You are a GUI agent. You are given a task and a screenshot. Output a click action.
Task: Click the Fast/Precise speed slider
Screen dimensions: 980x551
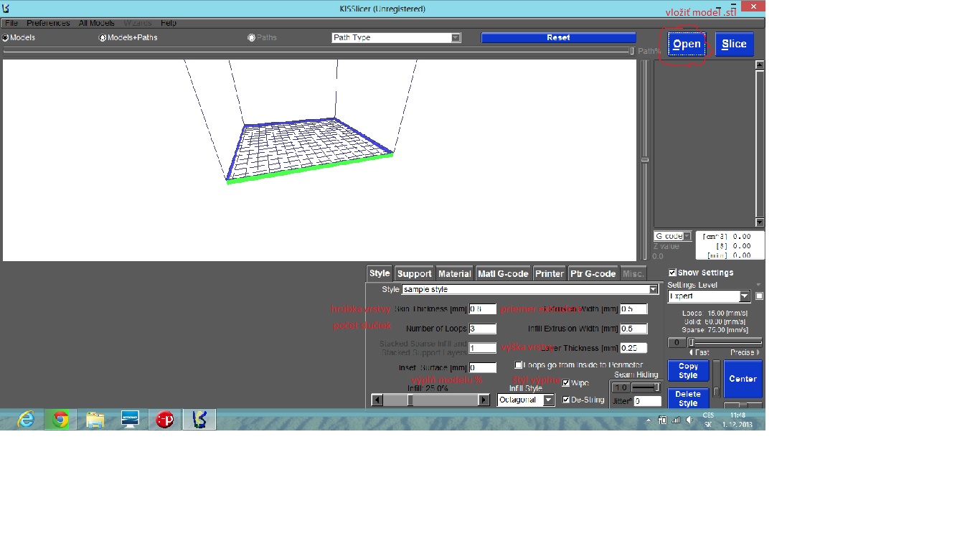pyautogui.click(x=725, y=342)
